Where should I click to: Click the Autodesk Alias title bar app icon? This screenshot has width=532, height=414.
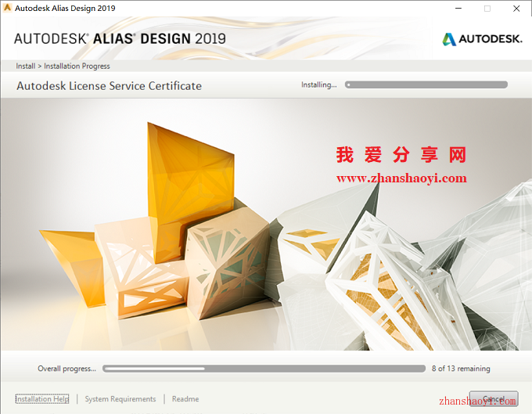(x=7, y=8)
